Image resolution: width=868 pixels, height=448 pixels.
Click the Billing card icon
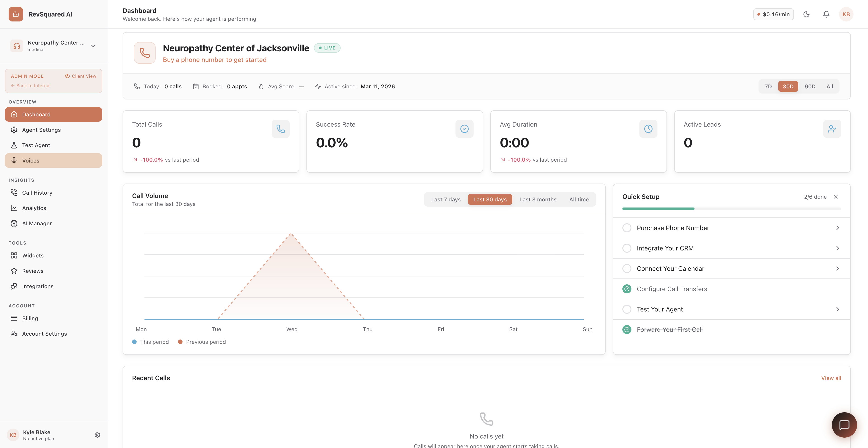pos(14,318)
